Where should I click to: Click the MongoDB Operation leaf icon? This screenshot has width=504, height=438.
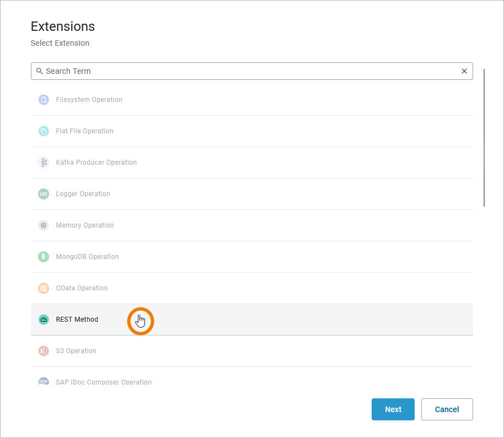click(44, 257)
